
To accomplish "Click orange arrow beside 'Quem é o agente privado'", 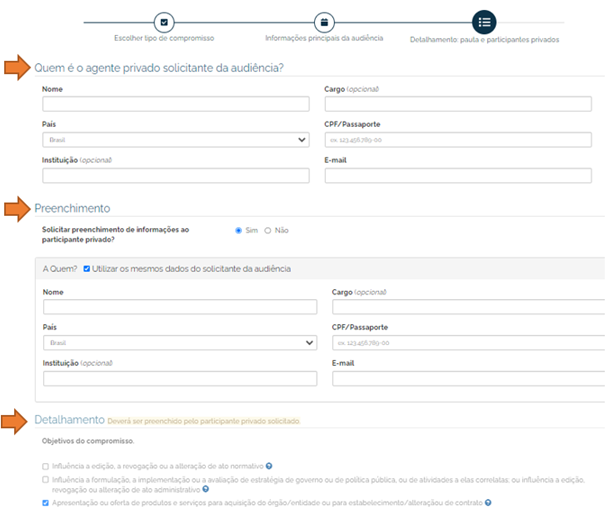I will (x=17, y=68).
